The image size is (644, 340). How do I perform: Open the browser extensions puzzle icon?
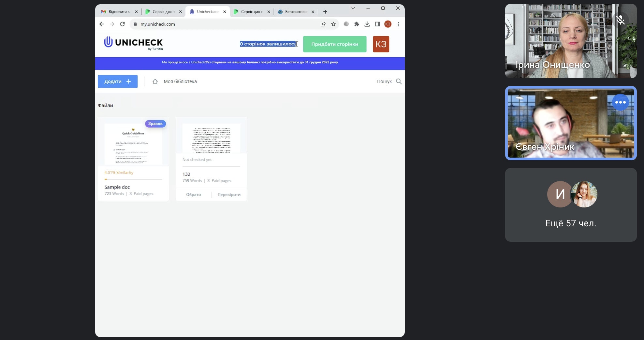point(357,24)
